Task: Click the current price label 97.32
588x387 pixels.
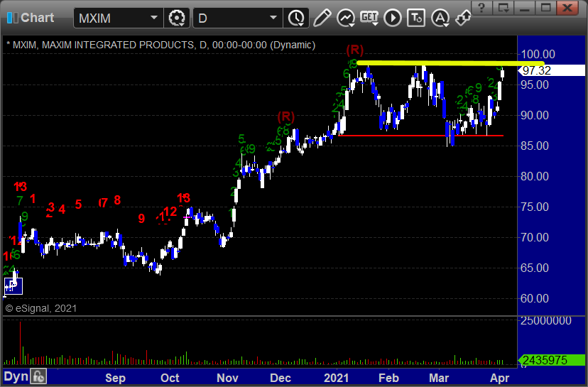Action: (x=552, y=70)
